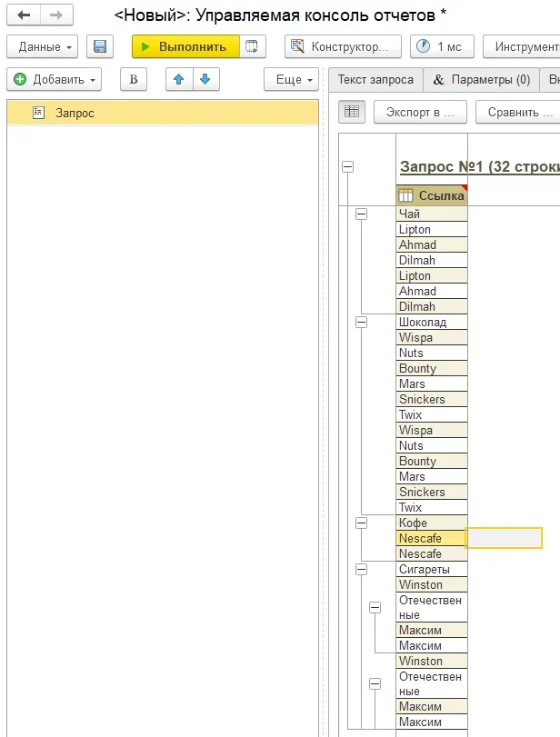The width and height of the screenshot is (560, 737).
Task: Click the Ссылка column header
Action: (432, 195)
